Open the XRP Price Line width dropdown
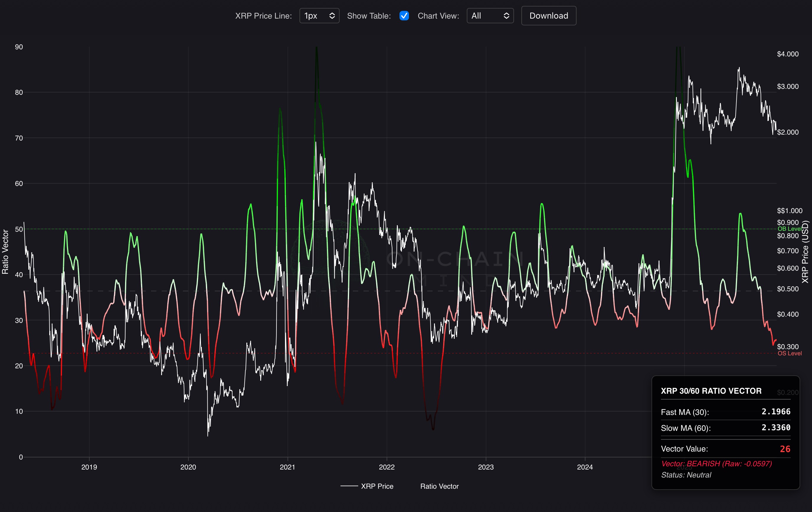 319,16
